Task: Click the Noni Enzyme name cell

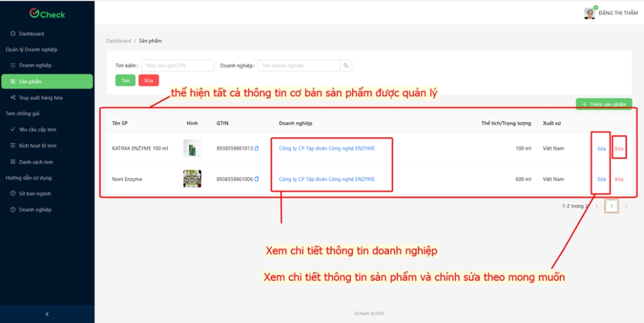Action: (127, 180)
